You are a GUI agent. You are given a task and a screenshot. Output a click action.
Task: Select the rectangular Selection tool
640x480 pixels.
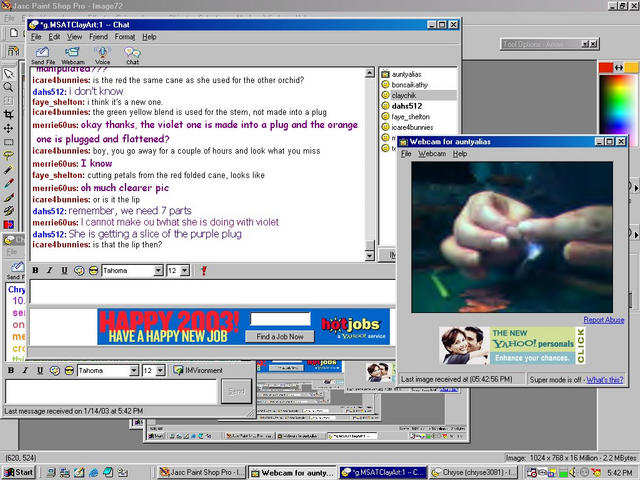point(9,142)
